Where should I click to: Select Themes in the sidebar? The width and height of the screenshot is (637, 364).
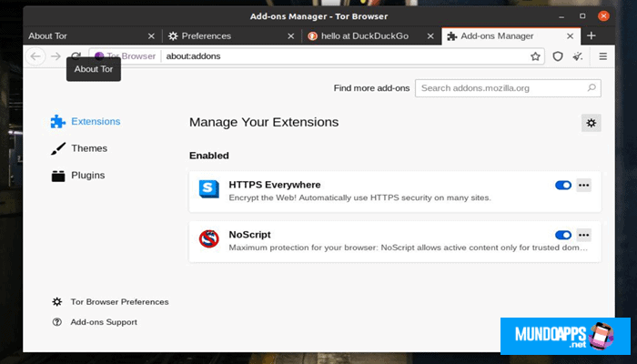pos(79,148)
